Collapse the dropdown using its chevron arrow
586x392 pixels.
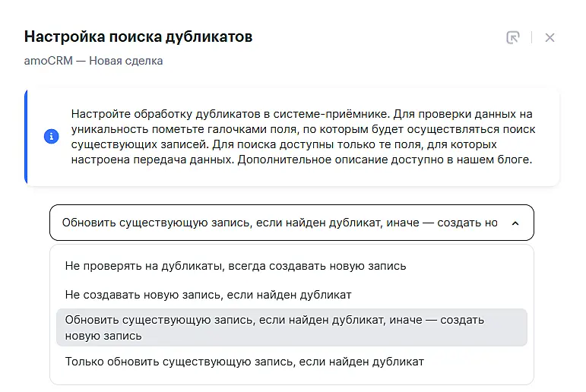coord(515,223)
